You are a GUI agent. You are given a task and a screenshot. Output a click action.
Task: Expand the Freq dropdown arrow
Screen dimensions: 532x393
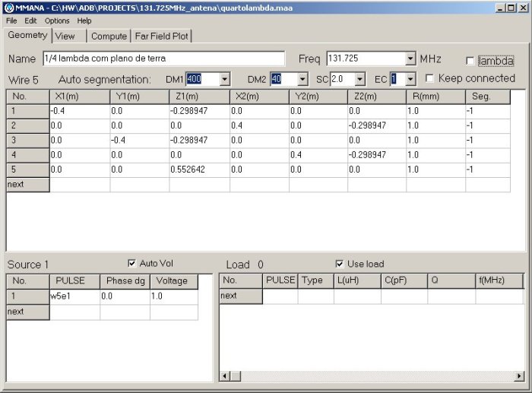point(410,59)
